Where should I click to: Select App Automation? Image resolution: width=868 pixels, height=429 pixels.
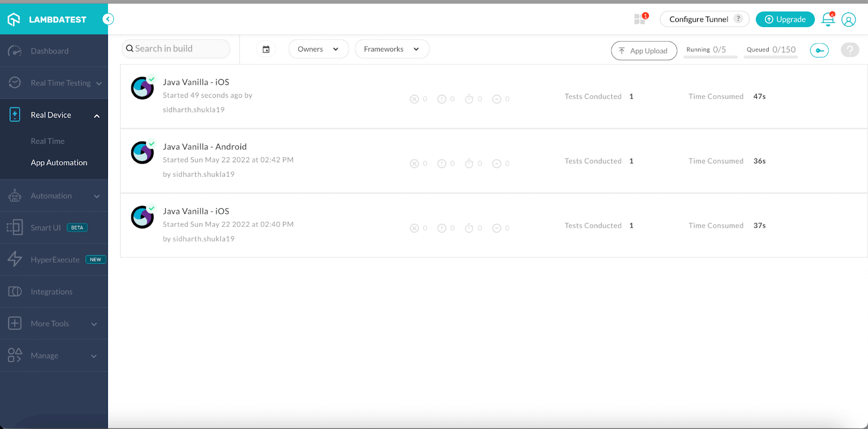pyautogui.click(x=59, y=163)
